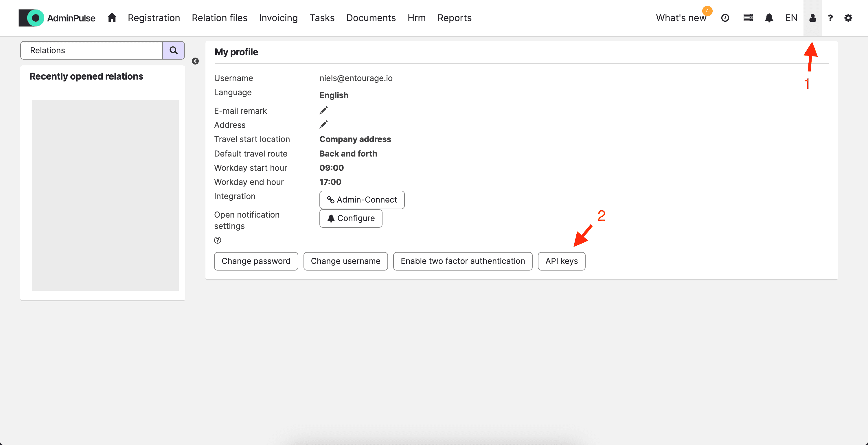Open the Registration menu

pyautogui.click(x=154, y=18)
